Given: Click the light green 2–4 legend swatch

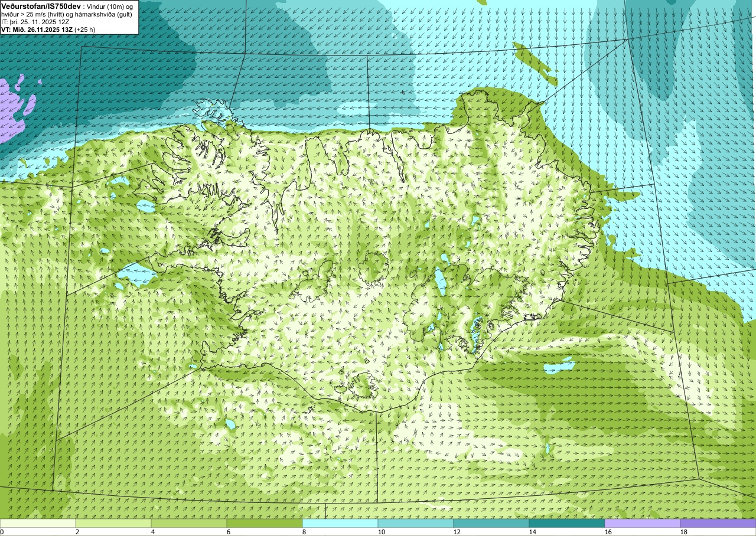Looking at the screenshot, I should click(x=113, y=523).
